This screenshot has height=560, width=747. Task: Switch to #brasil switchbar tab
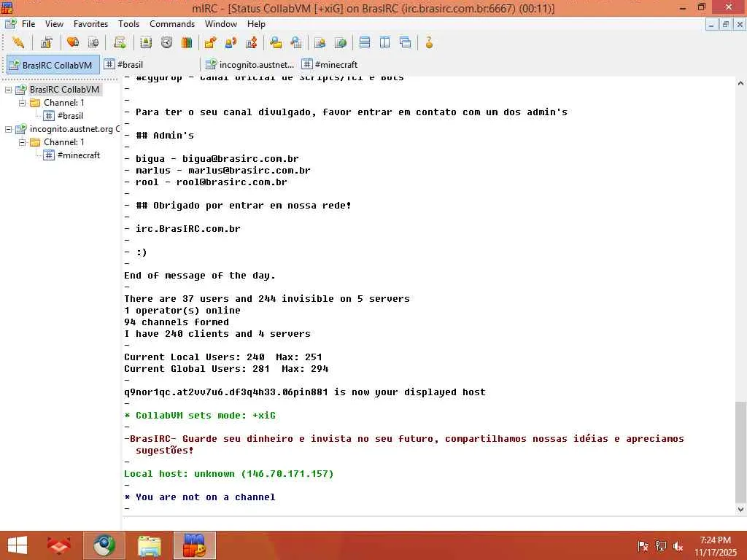coord(125,64)
